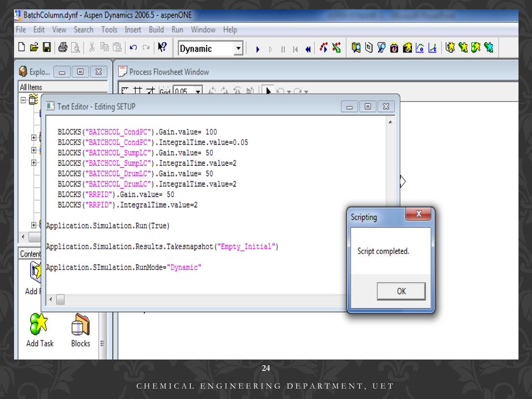Click All Items header in Explorer
The height and width of the screenshot is (399, 532).
[x=31, y=87]
